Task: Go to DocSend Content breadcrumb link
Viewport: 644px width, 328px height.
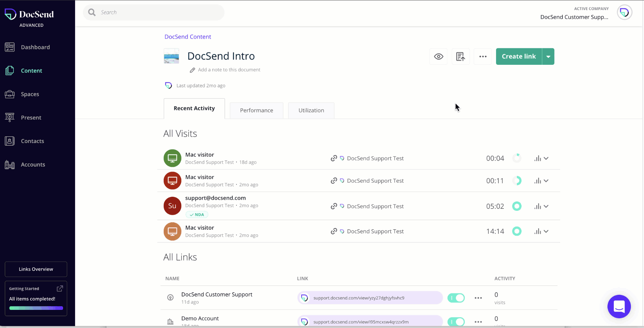Action: tap(188, 37)
